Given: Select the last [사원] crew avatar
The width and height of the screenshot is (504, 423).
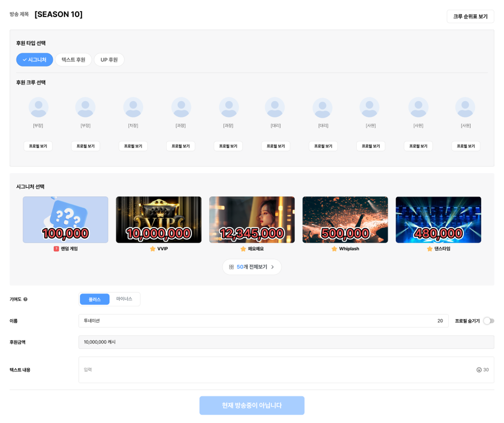Looking at the screenshot, I should click(x=465, y=108).
